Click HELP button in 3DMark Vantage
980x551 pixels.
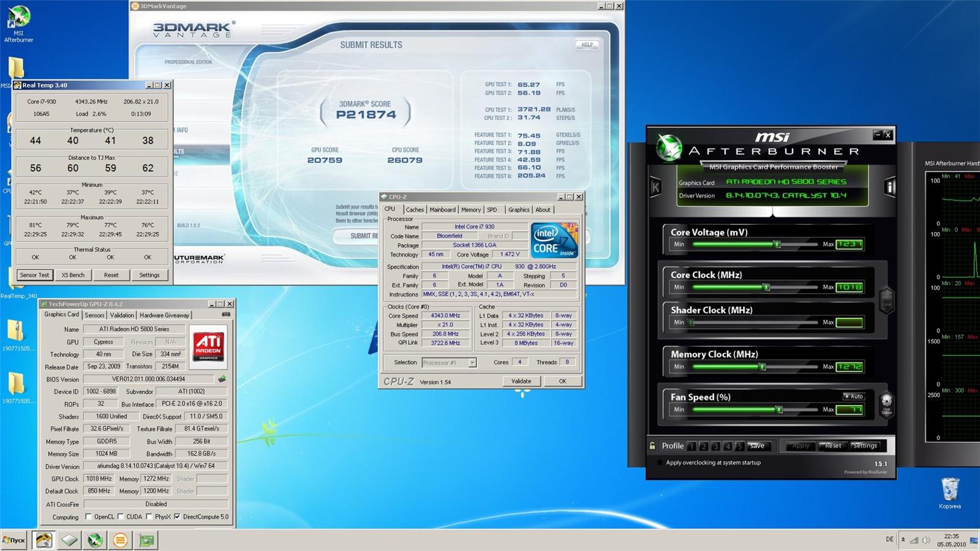tap(587, 45)
